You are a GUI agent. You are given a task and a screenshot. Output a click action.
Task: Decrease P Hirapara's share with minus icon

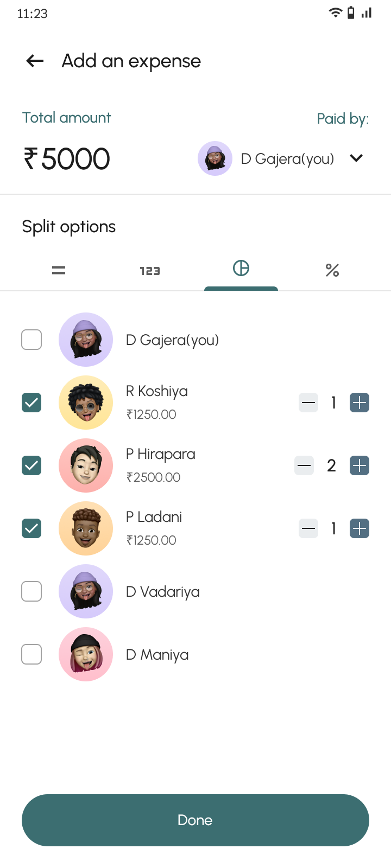[x=304, y=465]
